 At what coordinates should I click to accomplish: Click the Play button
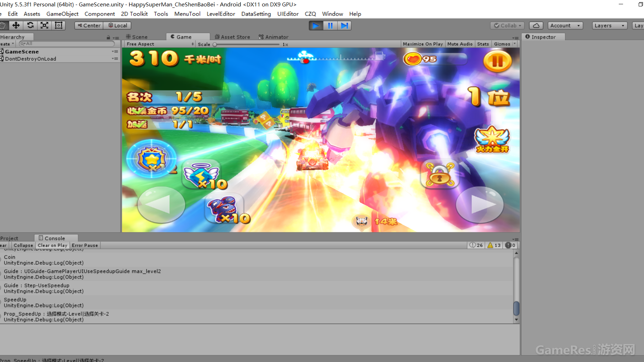point(316,26)
